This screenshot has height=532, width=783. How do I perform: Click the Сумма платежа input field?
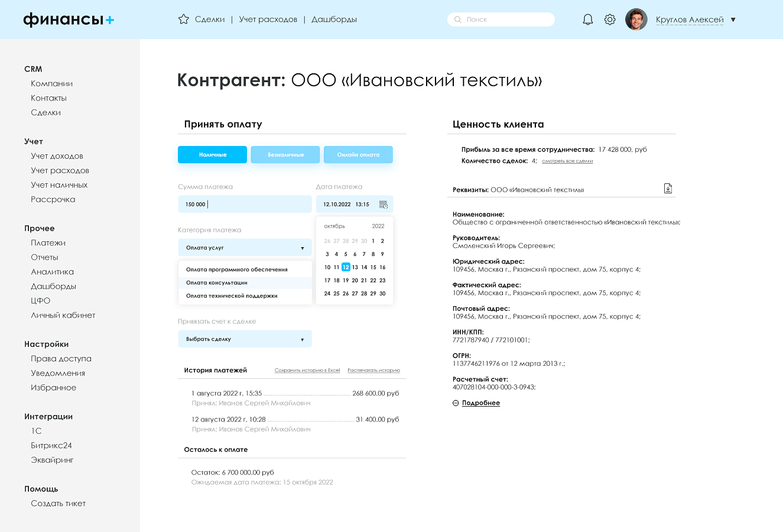245,205
